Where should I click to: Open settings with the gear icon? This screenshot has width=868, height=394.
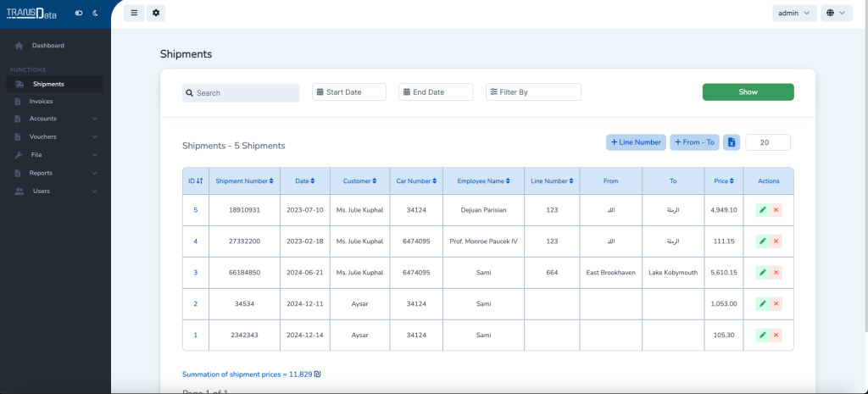(x=156, y=13)
